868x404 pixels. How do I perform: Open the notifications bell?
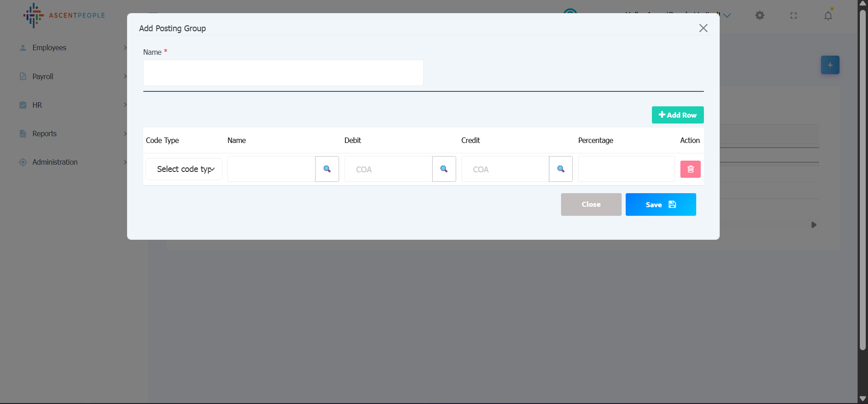click(x=828, y=16)
